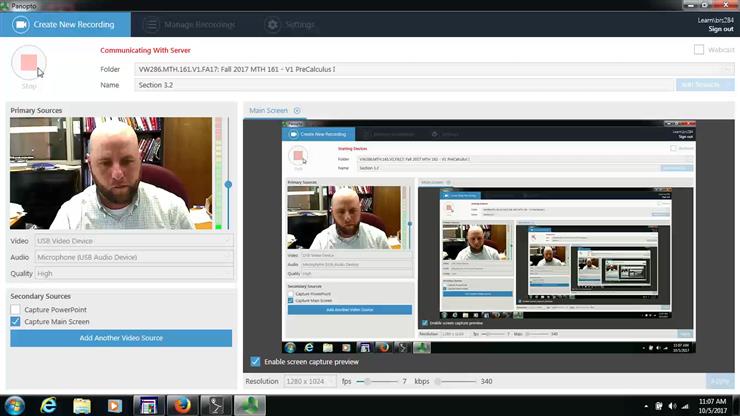Enable the Capture PowerPoint checkbox
Image resolution: width=740 pixels, height=416 pixels.
[x=16, y=310]
